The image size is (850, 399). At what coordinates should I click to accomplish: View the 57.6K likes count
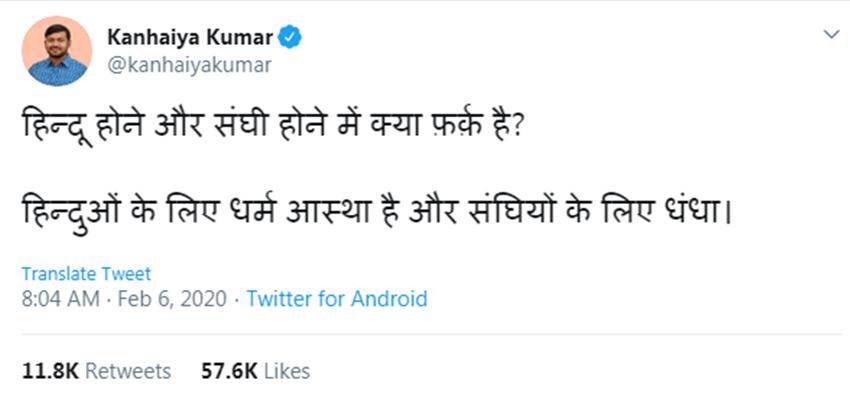coord(229,371)
